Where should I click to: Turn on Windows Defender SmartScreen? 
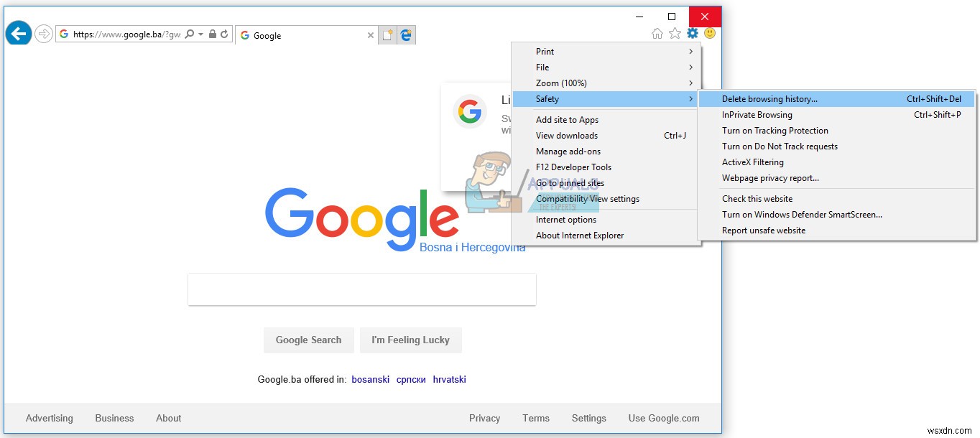pos(802,214)
